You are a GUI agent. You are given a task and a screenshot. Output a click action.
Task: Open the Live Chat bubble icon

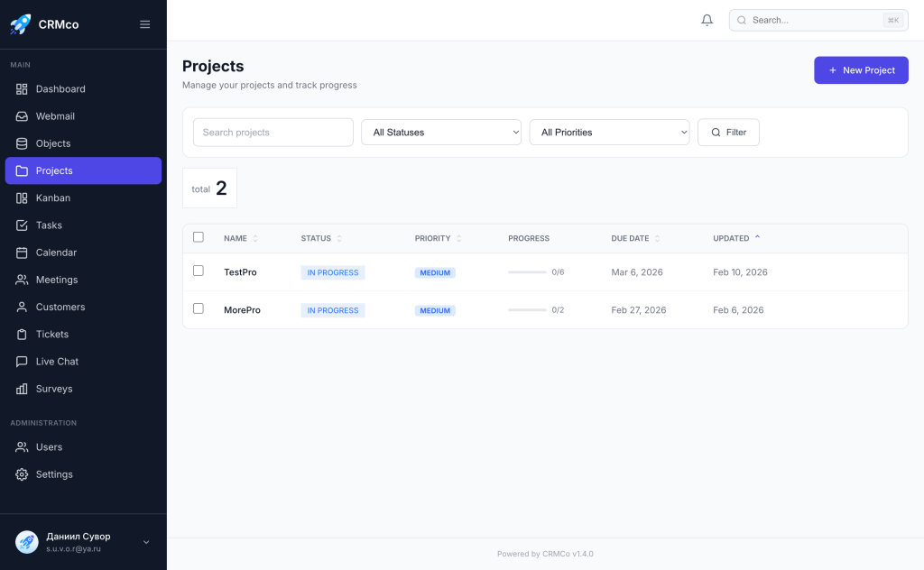pos(22,362)
